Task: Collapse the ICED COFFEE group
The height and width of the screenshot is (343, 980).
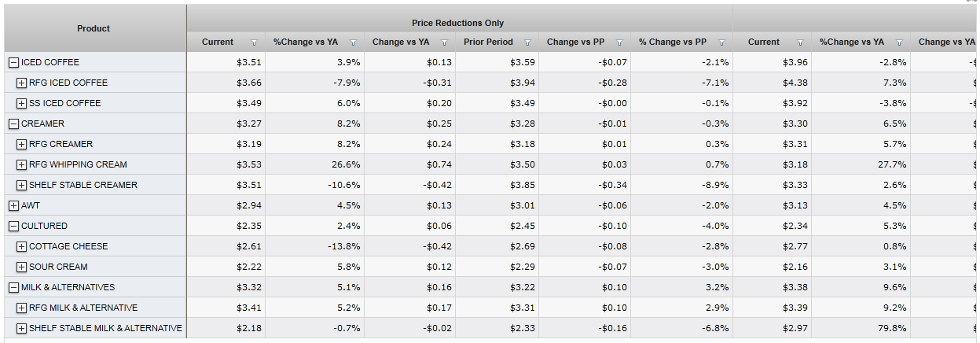Action: pyautogui.click(x=13, y=62)
